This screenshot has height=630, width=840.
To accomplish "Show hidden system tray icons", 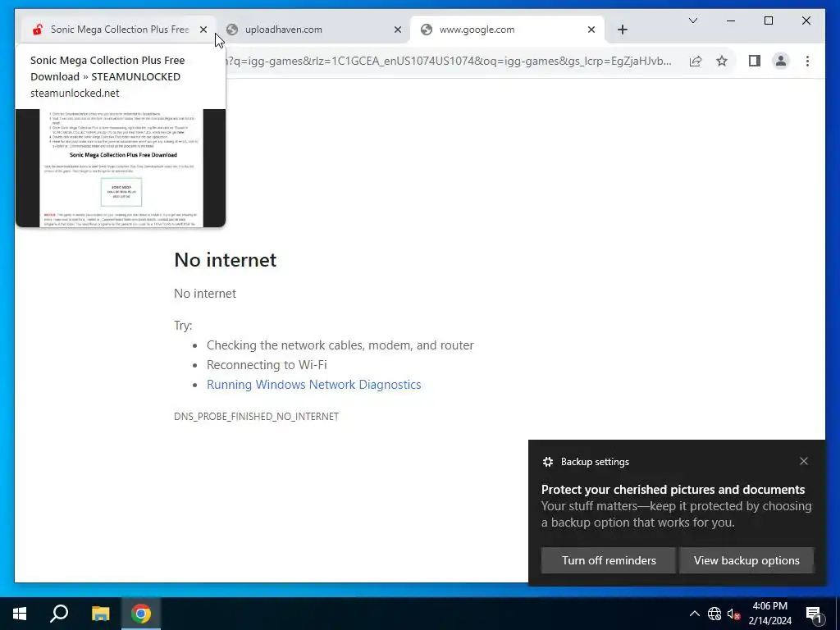I will 694,614.
